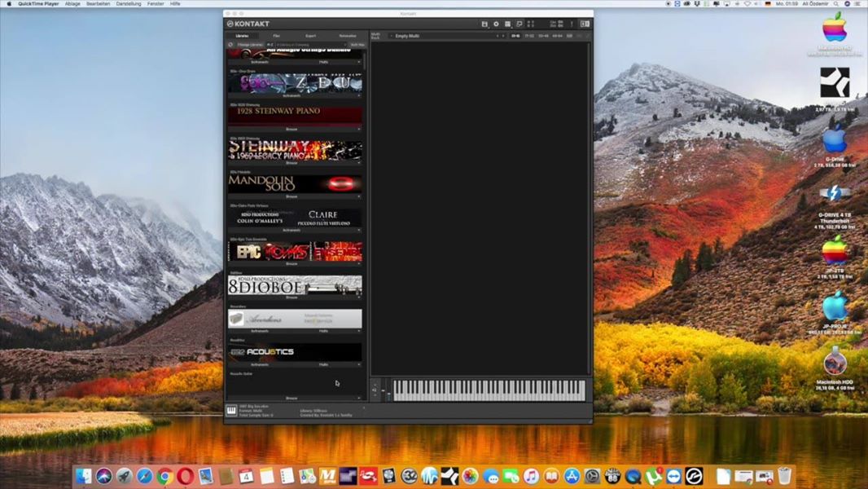Expand dropdown arrow under Claire Piccolo Flute

coord(359,231)
